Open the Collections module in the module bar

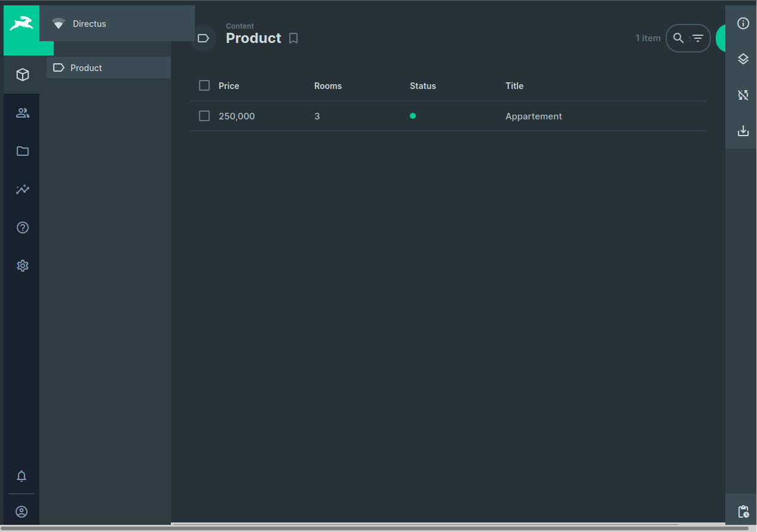point(22,75)
